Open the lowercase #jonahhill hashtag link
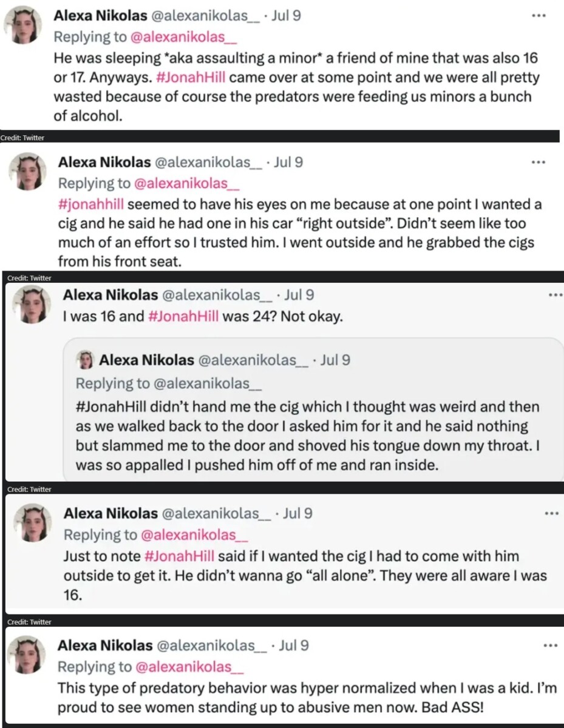564x728 pixels. (x=91, y=204)
